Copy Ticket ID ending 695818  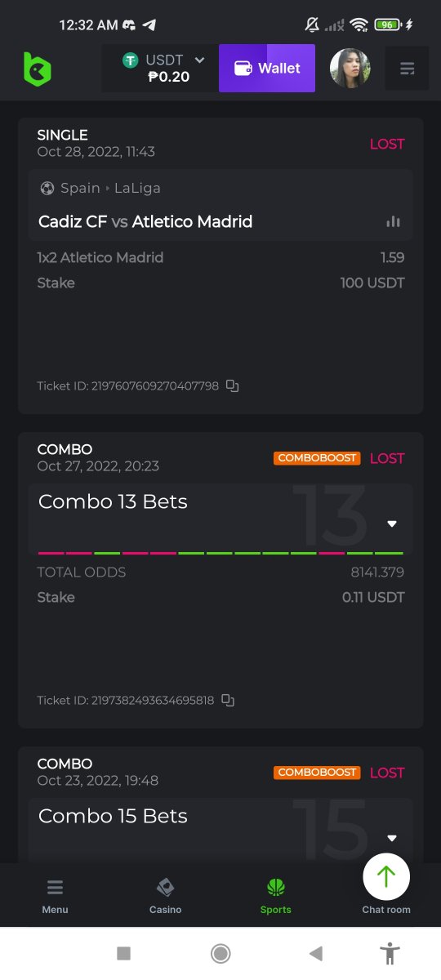tap(228, 700)
